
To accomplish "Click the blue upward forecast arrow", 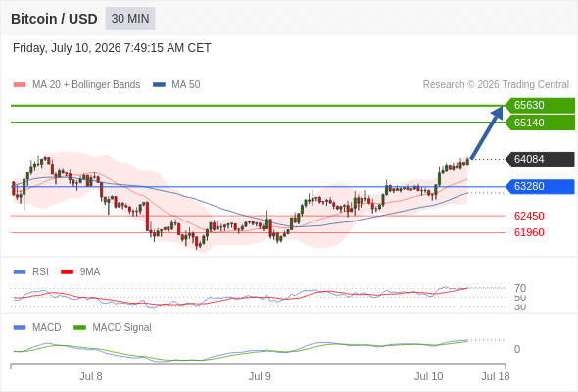I will (x=487, y=132).
